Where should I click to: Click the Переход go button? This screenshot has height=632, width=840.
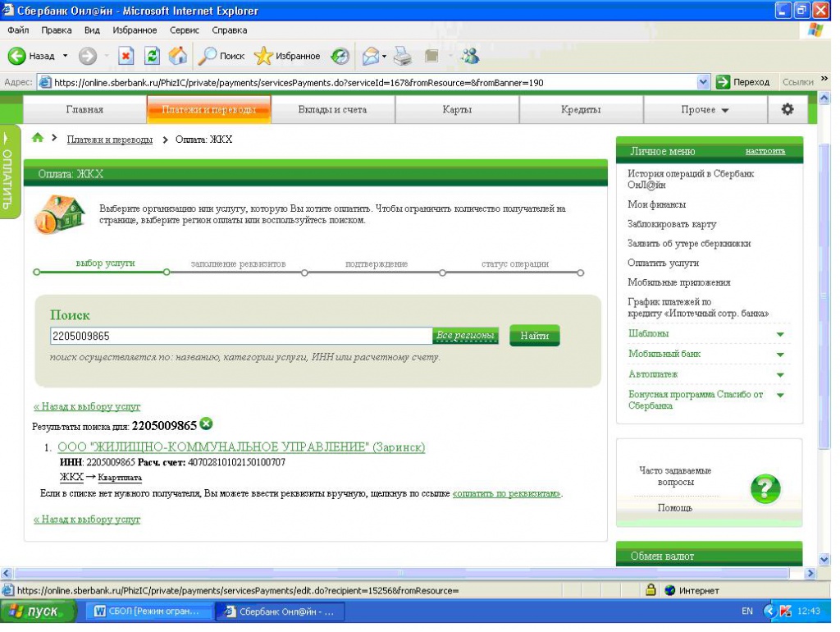click(x=743, y=82)
